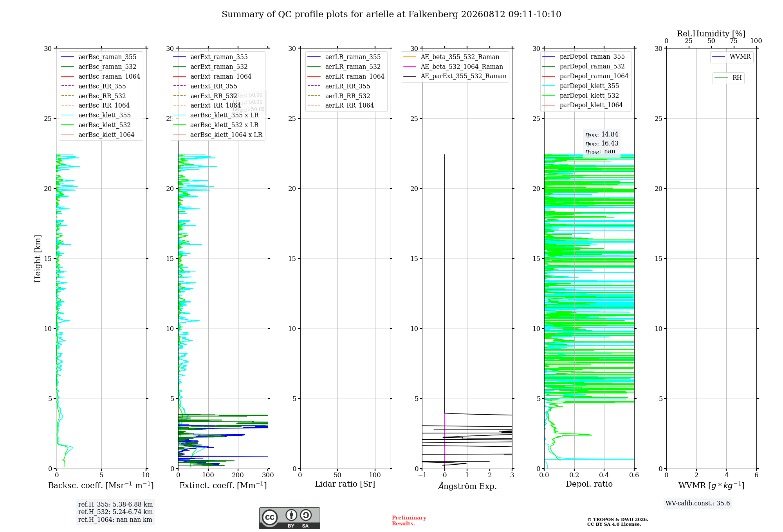Select legend entry aerLR_RR_532
783x532 pixels.
coord(339,96)
